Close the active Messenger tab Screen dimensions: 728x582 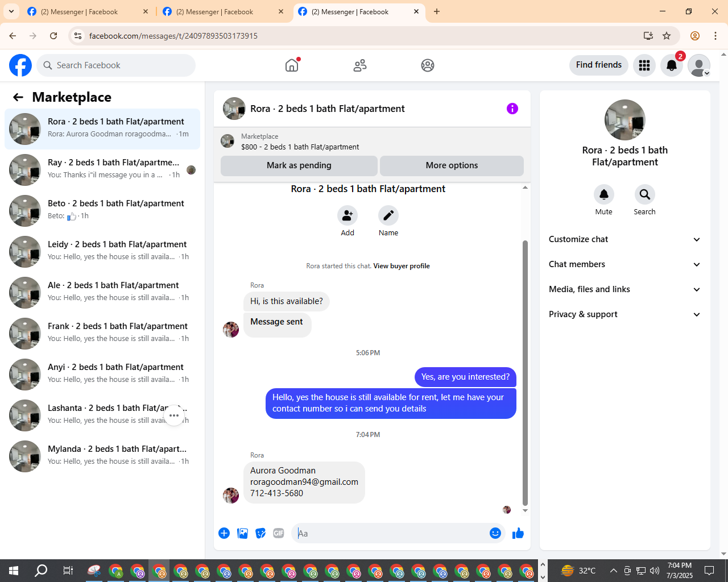[416, 11]
